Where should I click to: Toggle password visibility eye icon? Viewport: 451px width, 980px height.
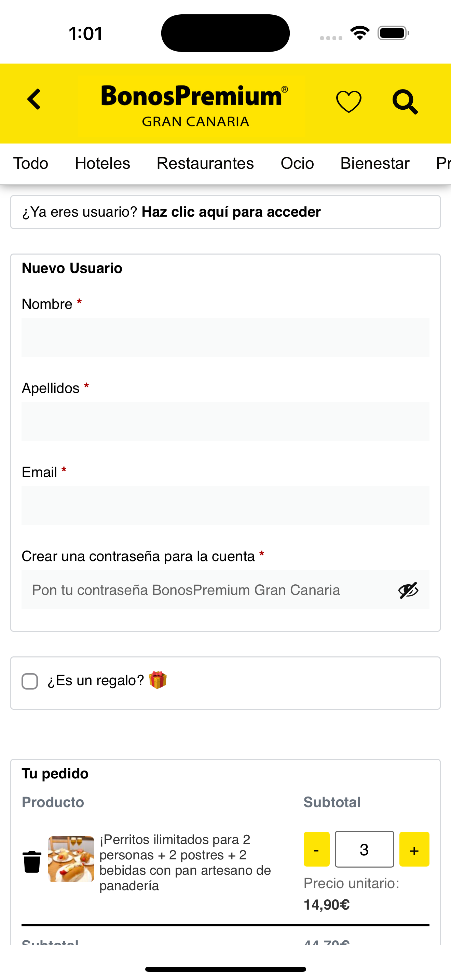pos(408,590)
